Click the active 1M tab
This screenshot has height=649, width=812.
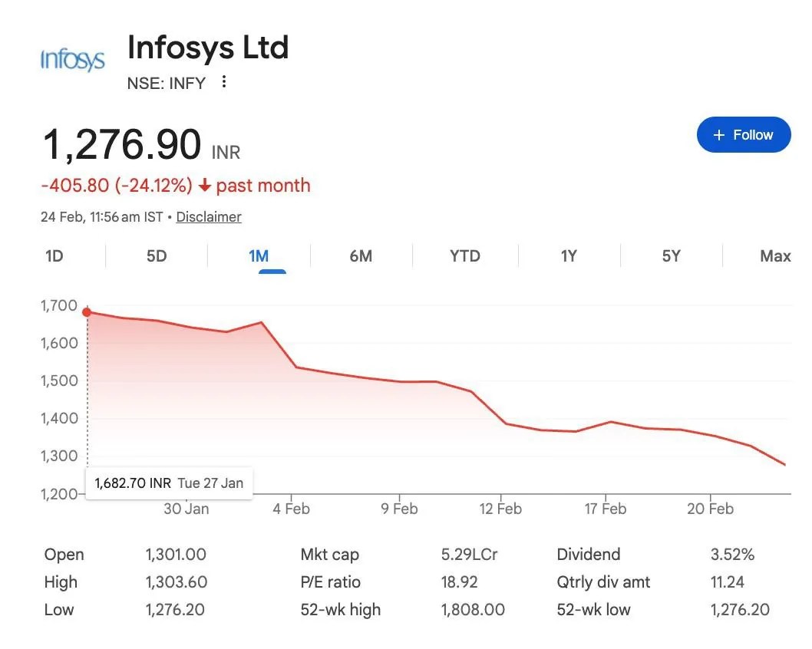pos(258,255)
